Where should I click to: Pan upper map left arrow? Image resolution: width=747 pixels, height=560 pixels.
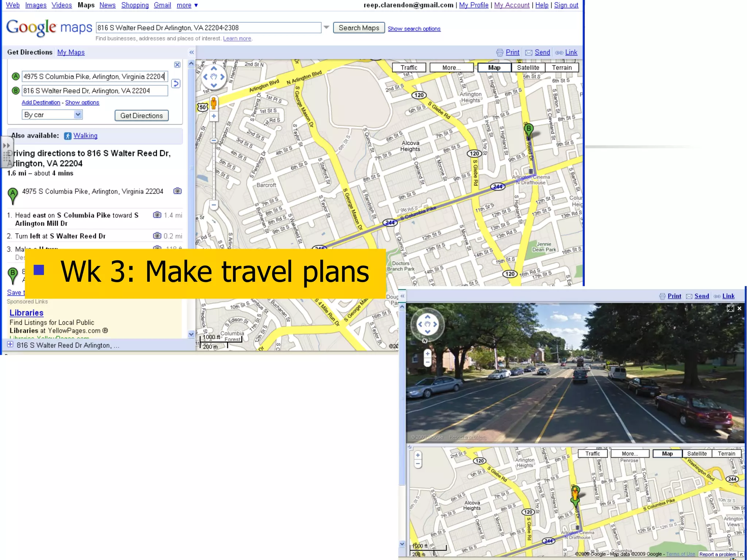(x=205, y=77)
